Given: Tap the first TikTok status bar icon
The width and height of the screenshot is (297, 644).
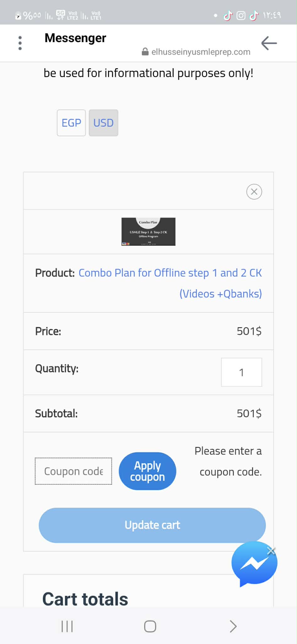Looking at the screenshot, I should [x=228, y=15].
